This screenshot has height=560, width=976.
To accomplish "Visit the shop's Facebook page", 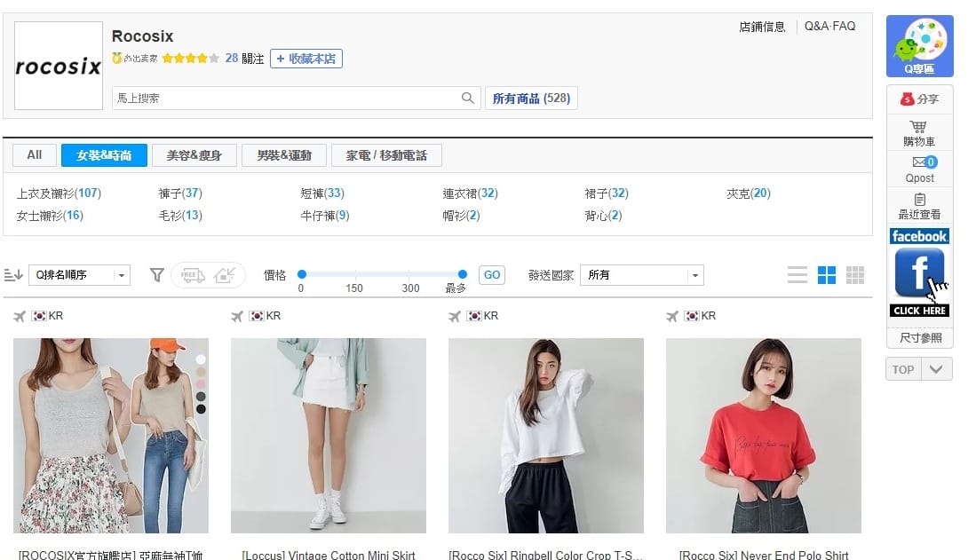I will (919, 271).
